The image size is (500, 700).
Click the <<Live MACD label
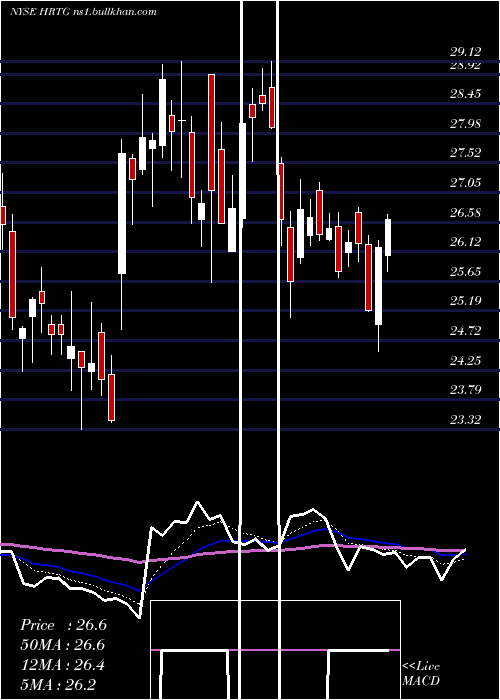(421, 673)
